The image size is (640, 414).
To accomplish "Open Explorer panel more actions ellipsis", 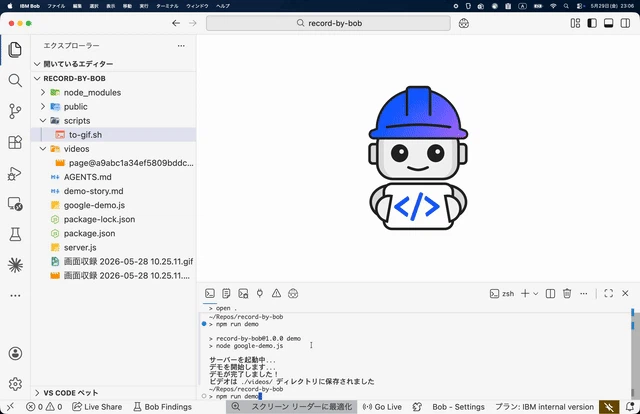I will (181, 46).
